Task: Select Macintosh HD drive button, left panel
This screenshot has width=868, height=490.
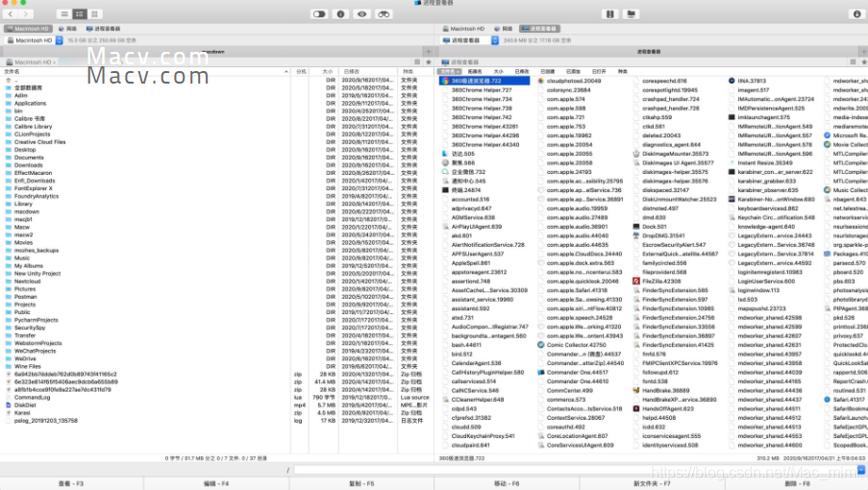Action: click(28, 28)
